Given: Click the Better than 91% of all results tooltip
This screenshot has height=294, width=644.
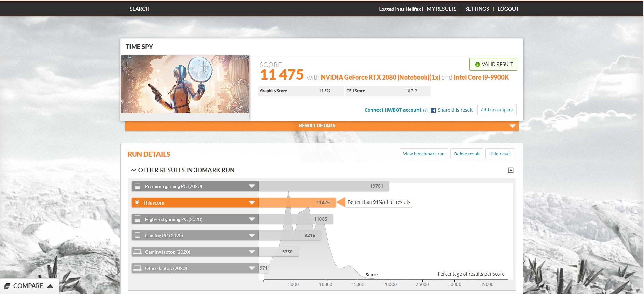Looking at the screenshot, I should tap(379, 202).
